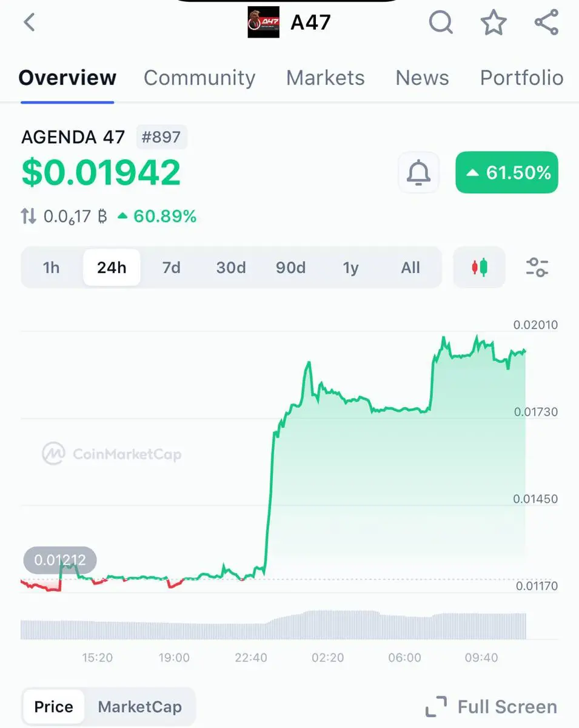Tap the A47 coin logo
579x728 pixels.
[263, 22]
